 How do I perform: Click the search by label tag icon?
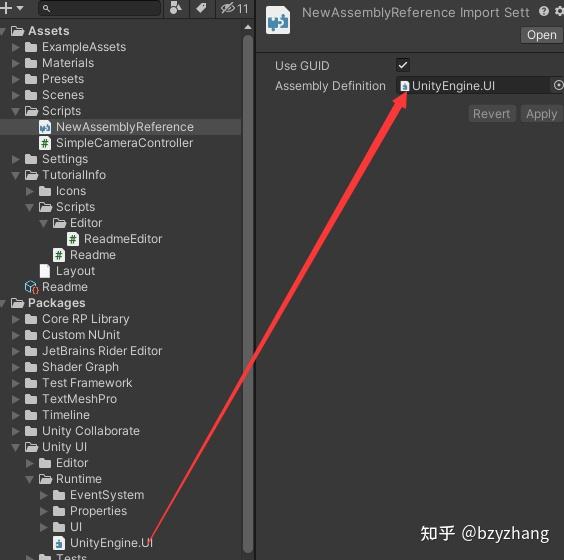(201, 8)
